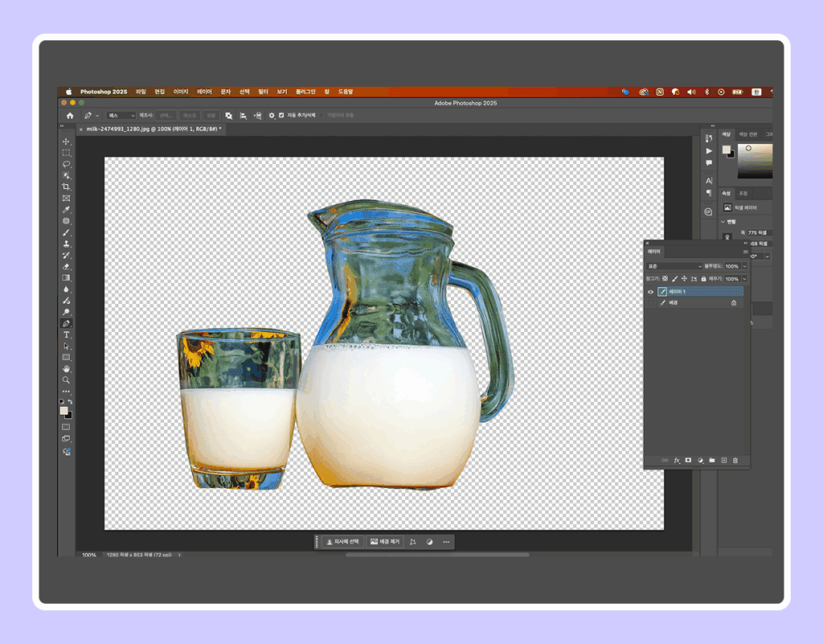Open the 파일 menu
Viewport: 823px width, 644px height.
pyautogui.click(x=141, y=92)
